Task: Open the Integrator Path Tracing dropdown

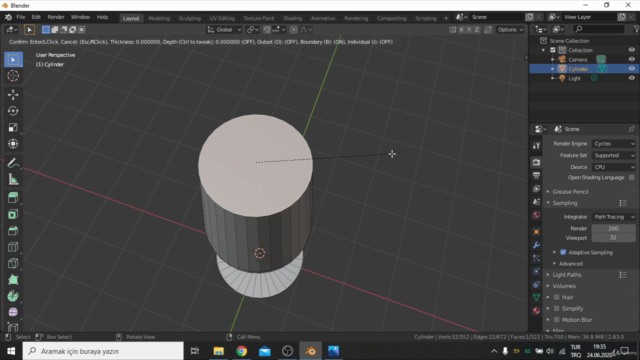Action: 614,217
